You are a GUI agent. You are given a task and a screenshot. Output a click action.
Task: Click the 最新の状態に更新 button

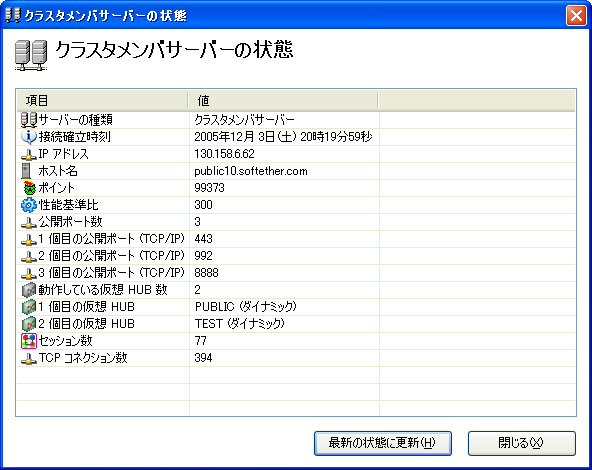(383, 443)
